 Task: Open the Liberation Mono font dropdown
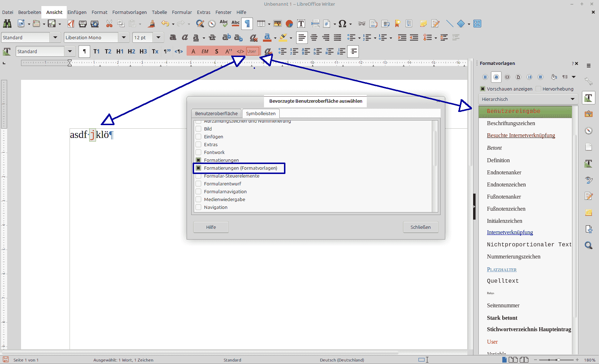124,37
